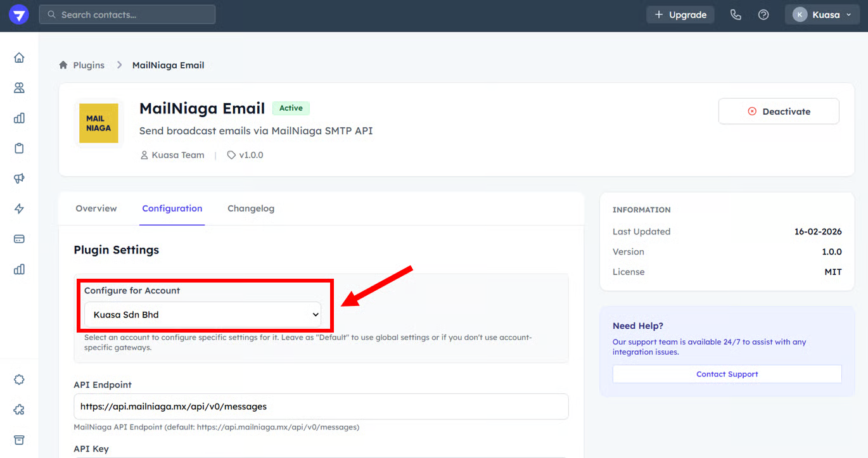
Task: Open the Kuasa user account menu
Action: click(x=822, y=15)
